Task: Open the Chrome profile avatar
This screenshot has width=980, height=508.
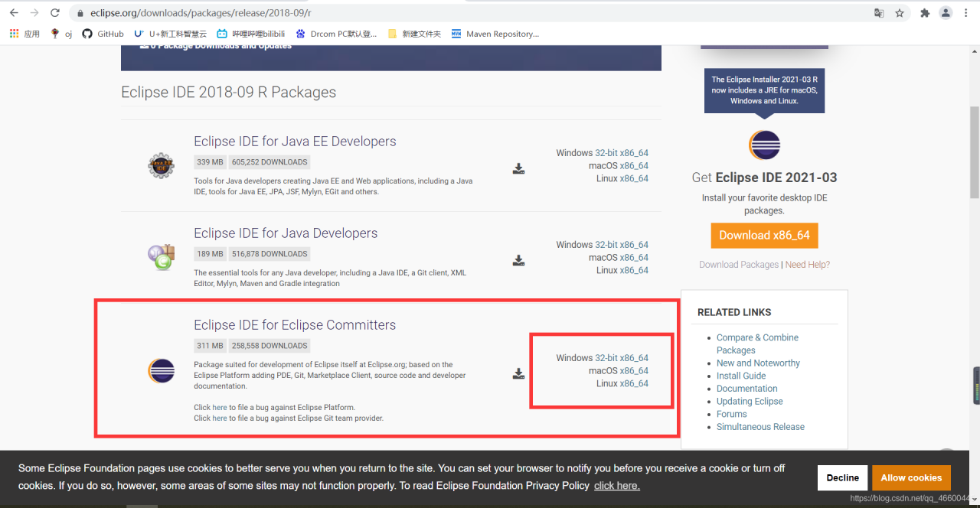Action: [x=946, y=13]
